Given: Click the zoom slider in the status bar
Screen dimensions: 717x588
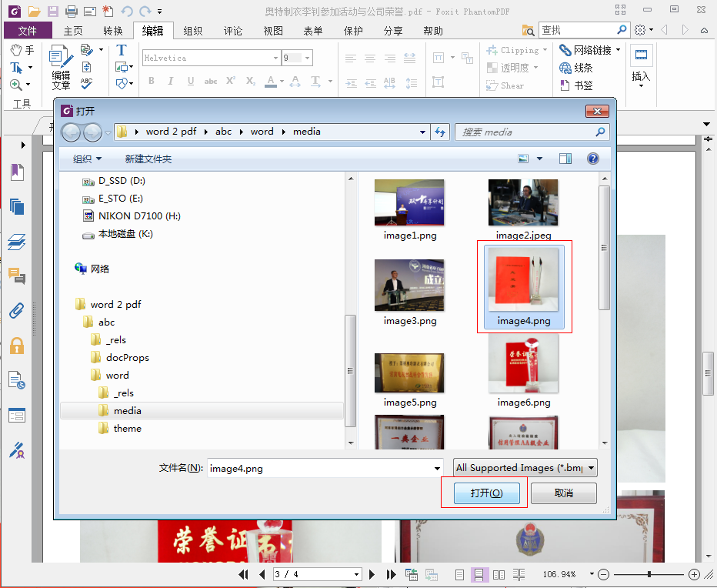Looking at the screenshot, I should point(649,574).
